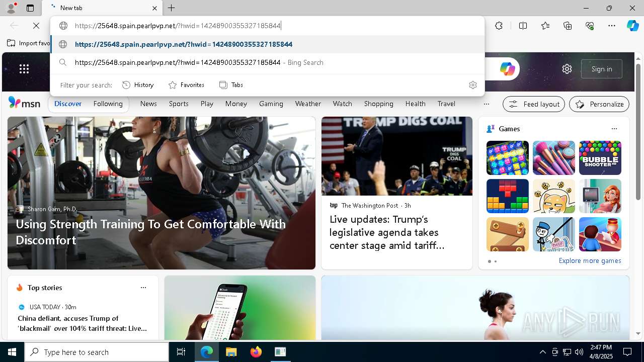644x362 pixels.
Task: Filter search by History
Action: tap(138, 85)
